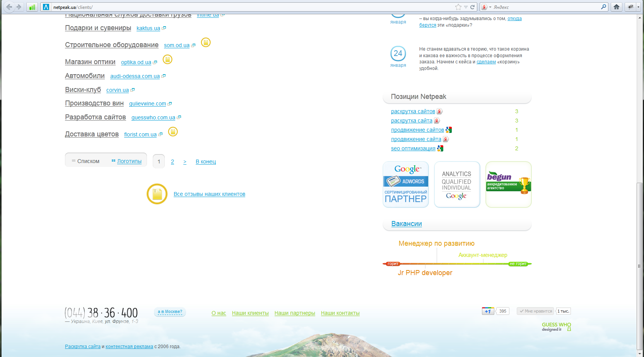This screenshot has height=357, width=644.
Task: Switch to the Списком view
Action: coord(85,161)
